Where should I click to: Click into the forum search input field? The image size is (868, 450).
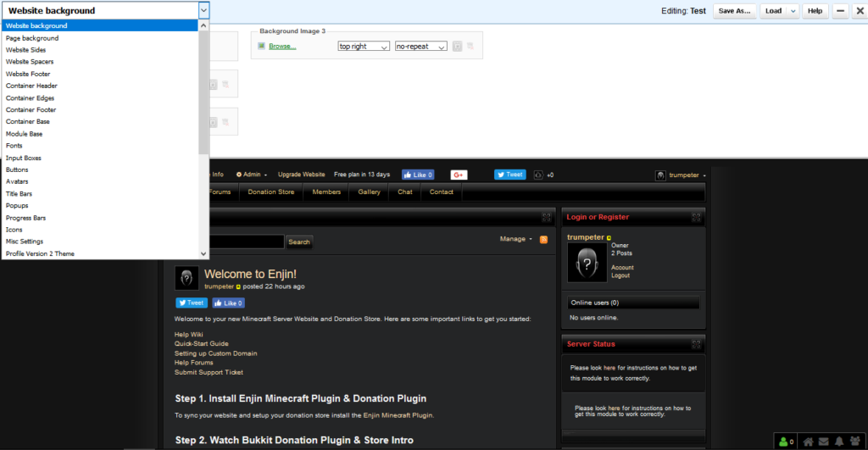tap(247, 242)
